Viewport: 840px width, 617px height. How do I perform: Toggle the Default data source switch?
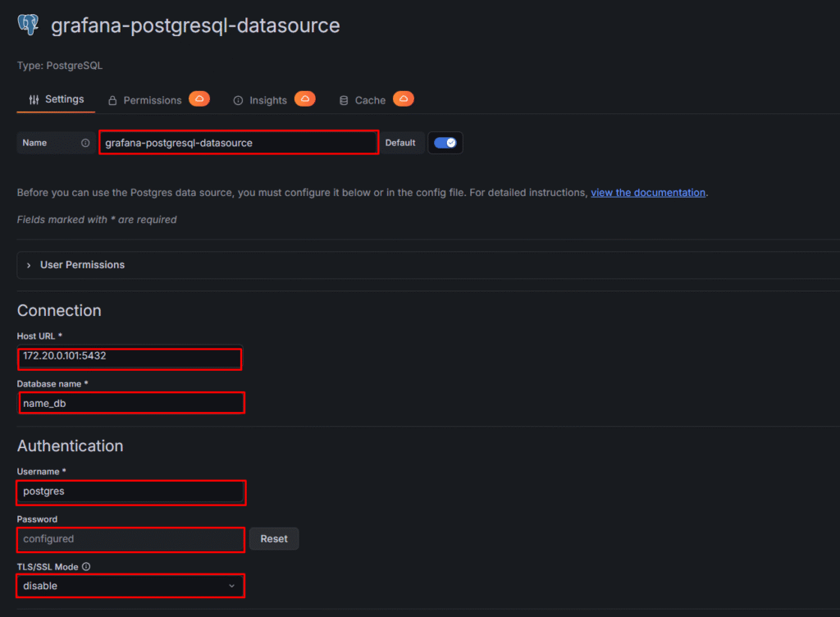pyautogui.click(x=445, y=143)
